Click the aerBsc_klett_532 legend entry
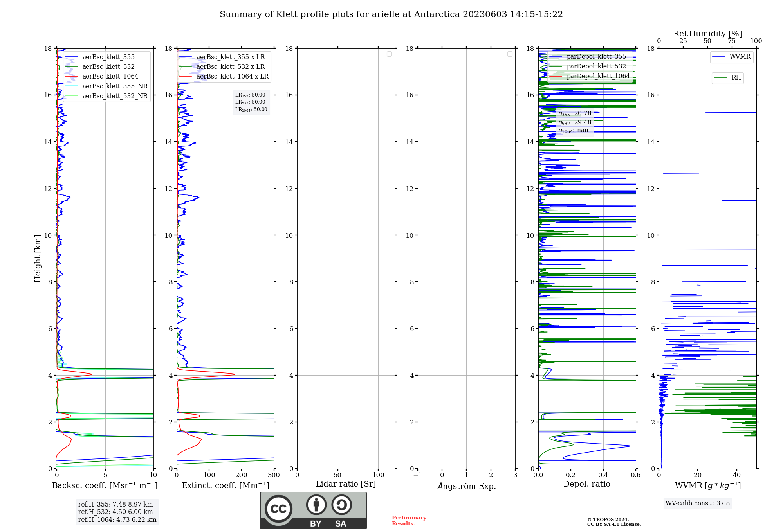Image resolution: width=783 pixels, height=532 pixels. 100,67
